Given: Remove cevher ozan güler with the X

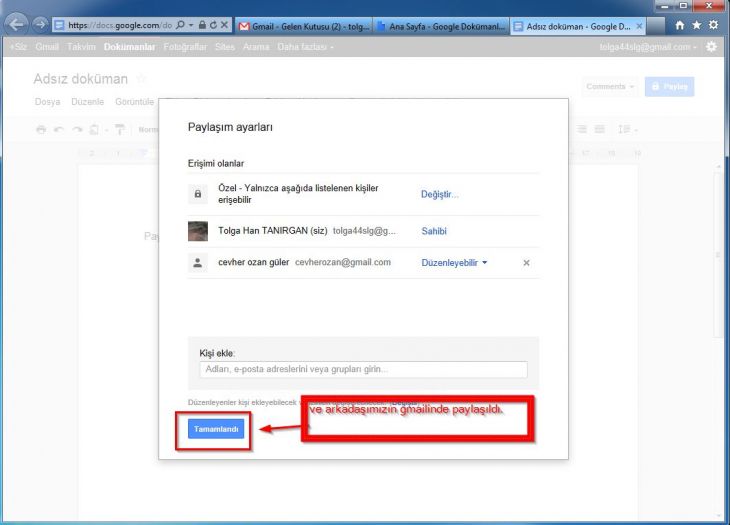Looking at the screenshot, I should click(526, 263).
